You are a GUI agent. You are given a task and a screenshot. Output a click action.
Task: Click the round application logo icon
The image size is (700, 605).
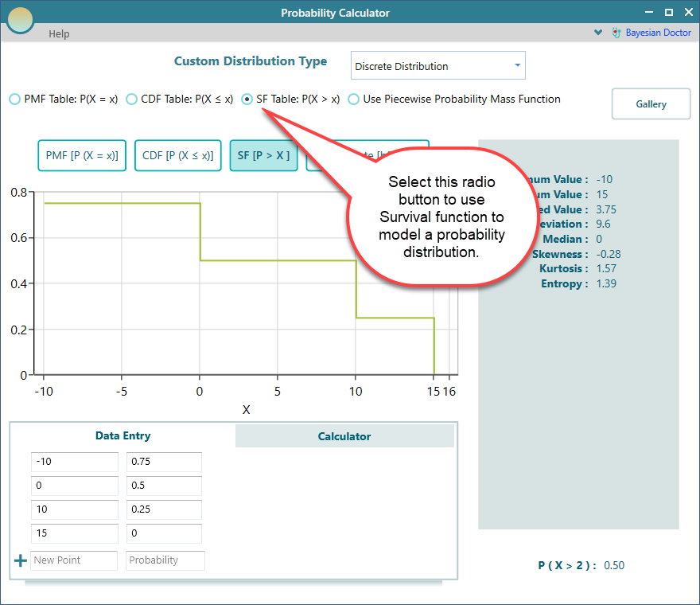(20, 18)
